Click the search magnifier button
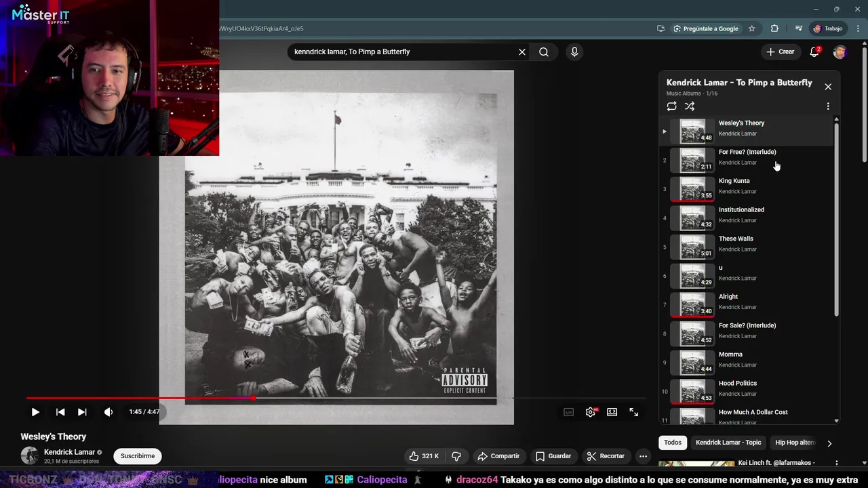 [x=544, y=52]
